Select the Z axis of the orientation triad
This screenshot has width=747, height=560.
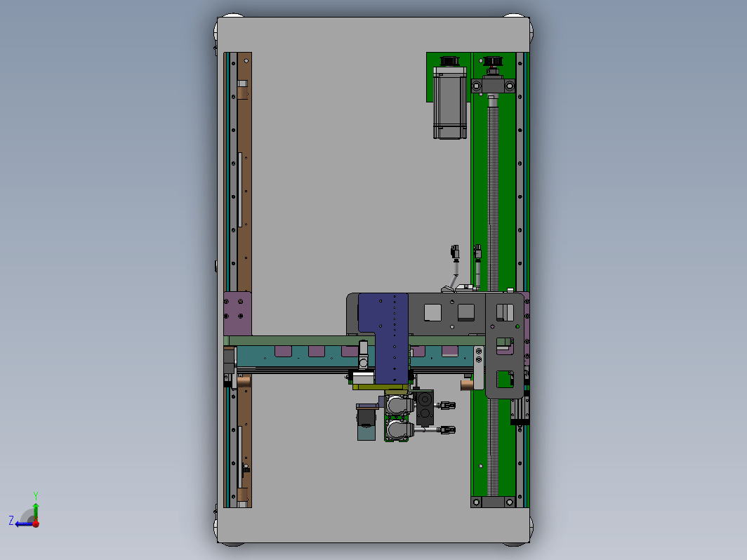[20, 522]
